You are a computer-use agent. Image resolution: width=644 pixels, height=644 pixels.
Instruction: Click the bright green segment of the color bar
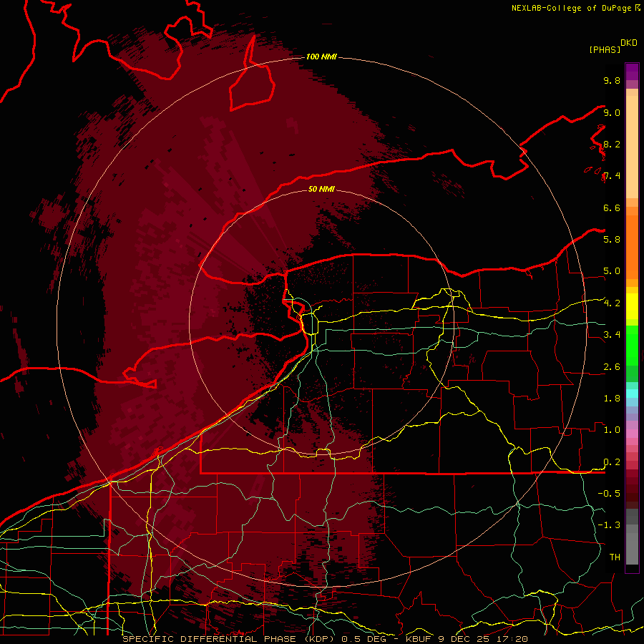632,346
